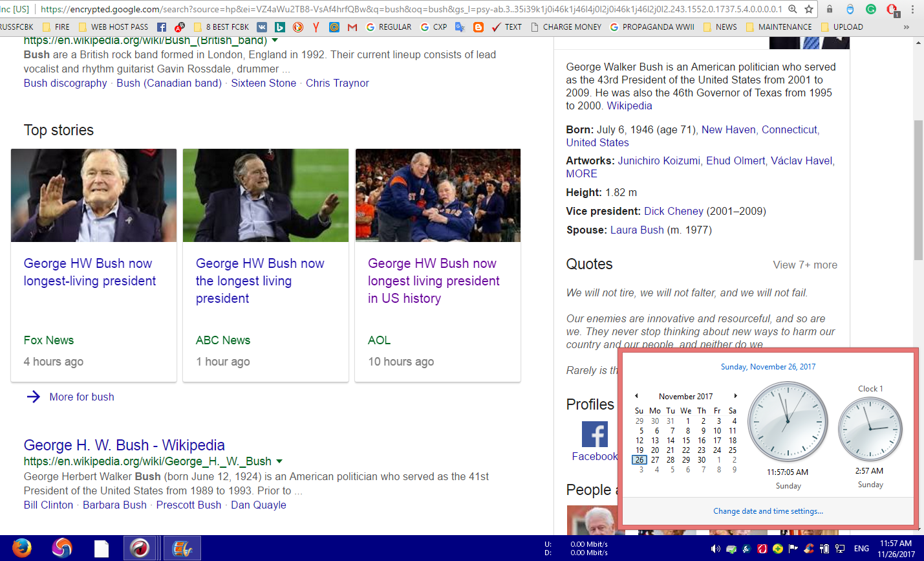
Task: Open the Sixteen Stone link
Action: 264,83
